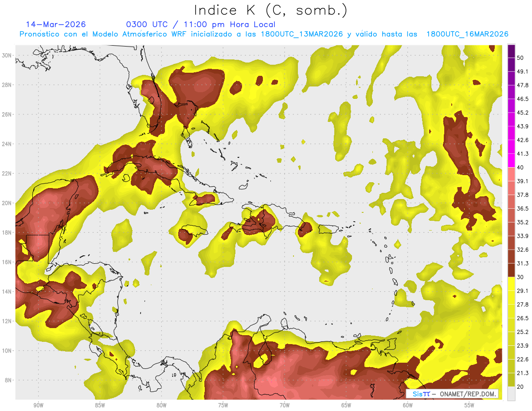Click the colorbar value label 45.2
Screen dimensions: 532x411
(x=523, y=113)
